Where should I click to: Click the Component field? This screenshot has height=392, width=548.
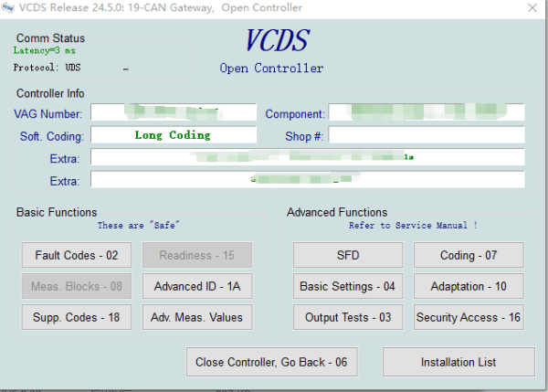click(x=427, y=112)
